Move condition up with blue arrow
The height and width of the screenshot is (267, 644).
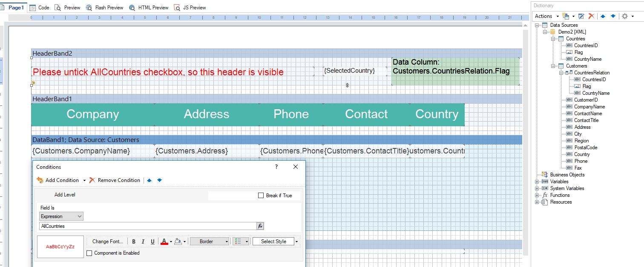coord(149,180)
